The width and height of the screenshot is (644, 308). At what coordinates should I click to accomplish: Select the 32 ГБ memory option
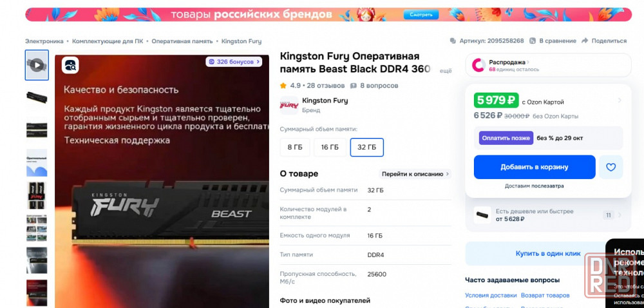pos(367,148)
